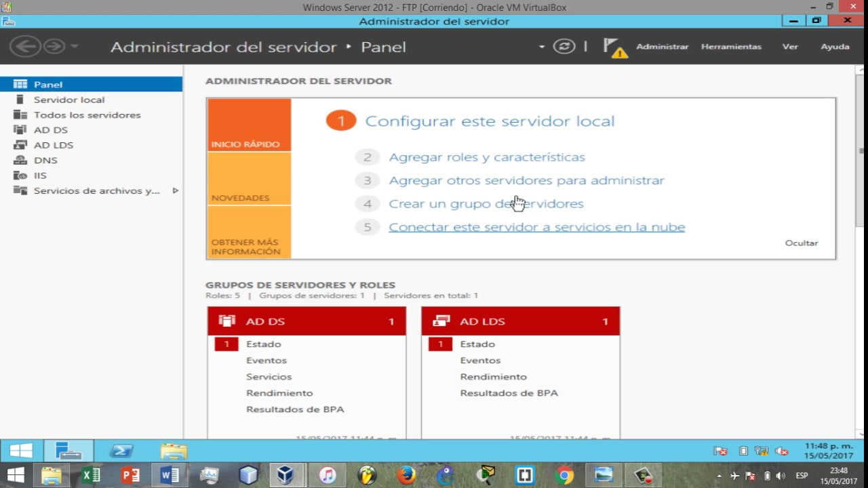Open Excel from the host taskbar

point(90,476)
